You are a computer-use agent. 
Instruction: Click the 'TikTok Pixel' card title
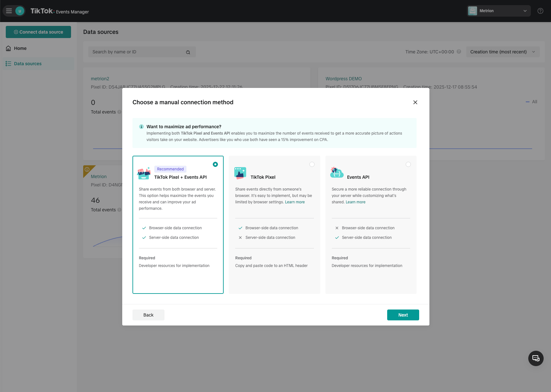(263, 177)
